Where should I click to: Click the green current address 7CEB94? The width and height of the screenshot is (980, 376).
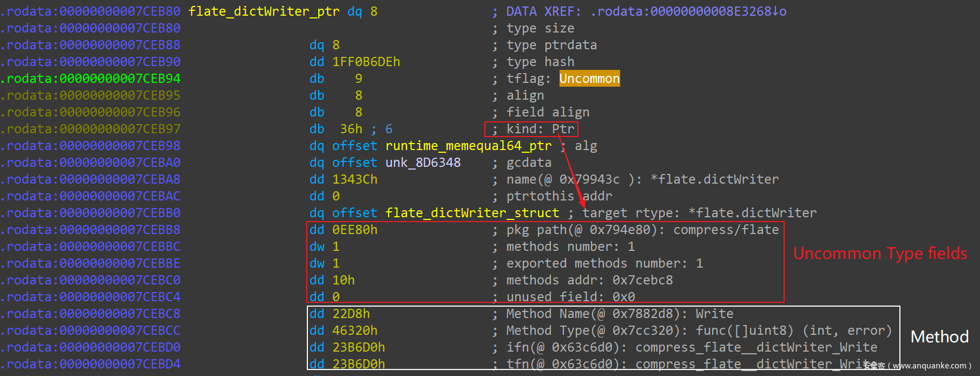click(x=91, y=79)
